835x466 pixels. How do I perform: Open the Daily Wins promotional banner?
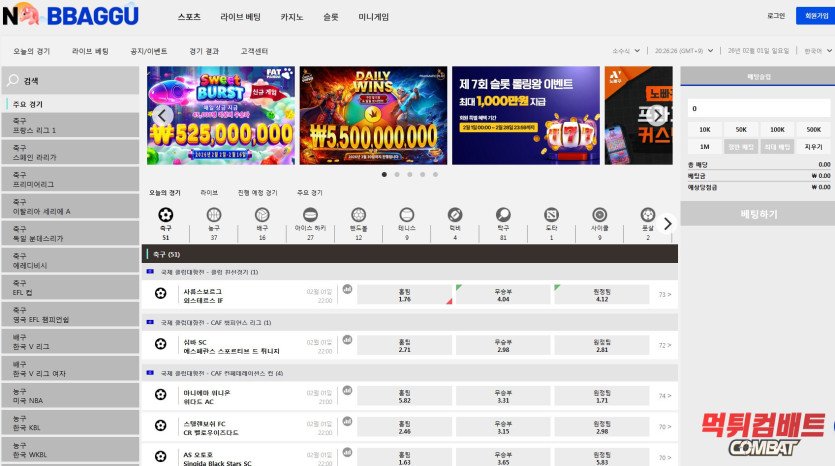click(373, 115)
